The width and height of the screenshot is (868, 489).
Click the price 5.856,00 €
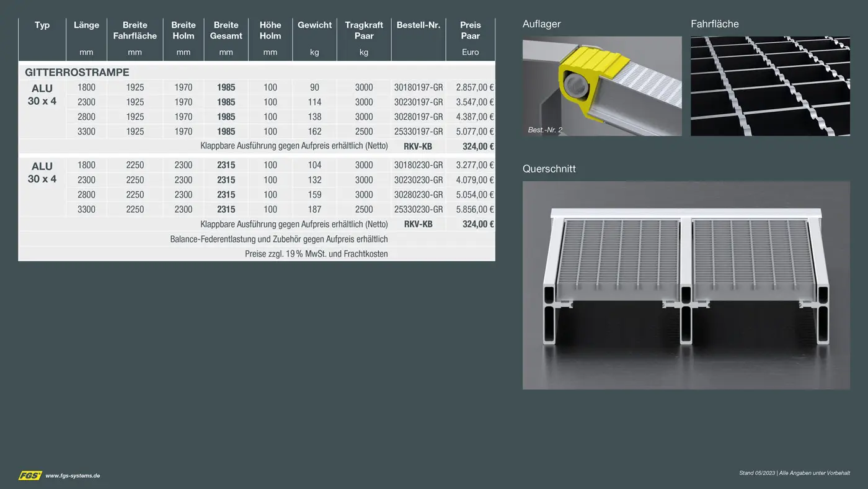[x=474, y=210]
